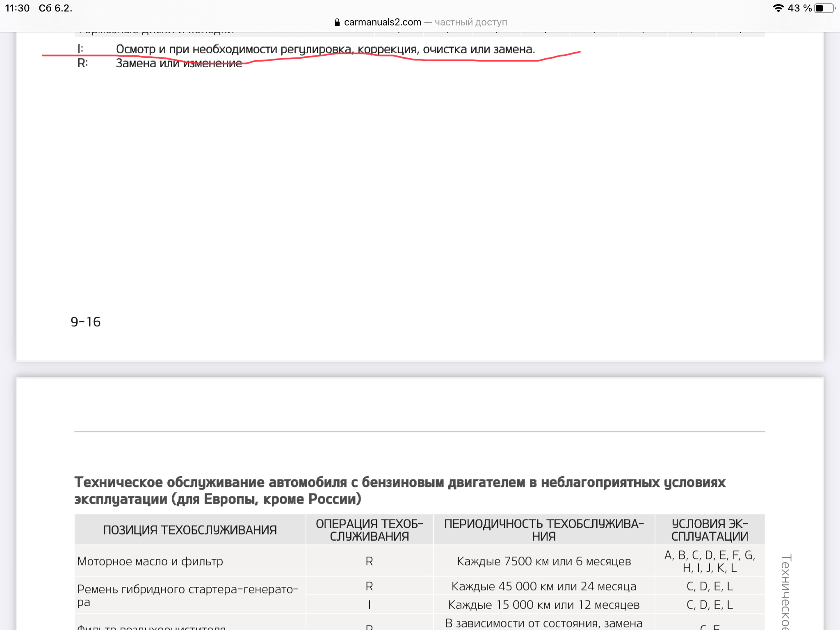Tap 'Каждые 7500 км или 6 месяцев' cell
This screenshot has width=840, height=630.
pos(544,561)
